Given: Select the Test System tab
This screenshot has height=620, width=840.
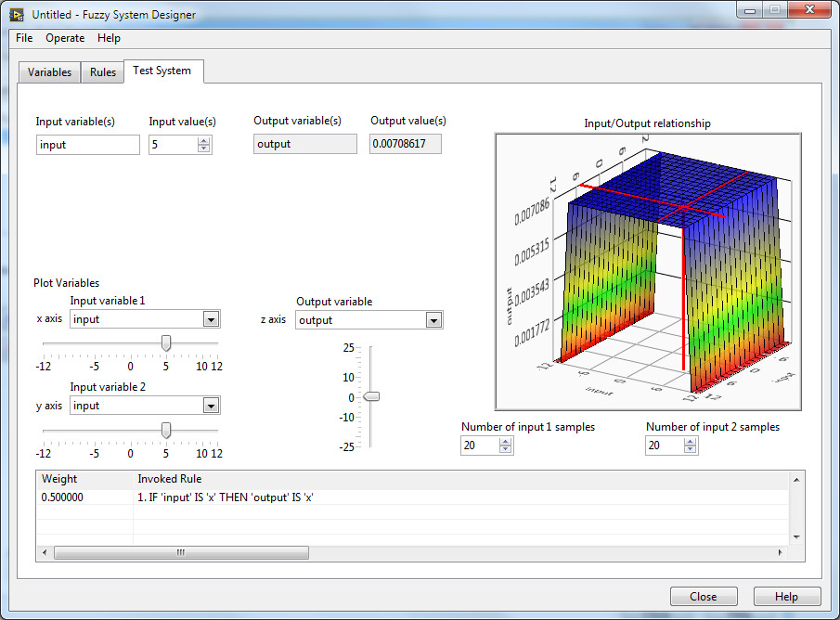Looking at the screenshot, I should [x=162, y=71].
